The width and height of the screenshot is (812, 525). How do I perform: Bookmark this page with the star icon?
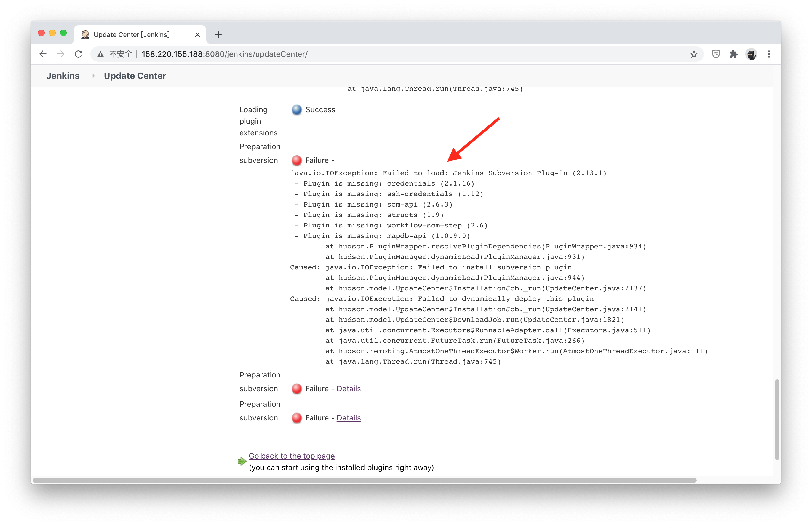point(693,54)
